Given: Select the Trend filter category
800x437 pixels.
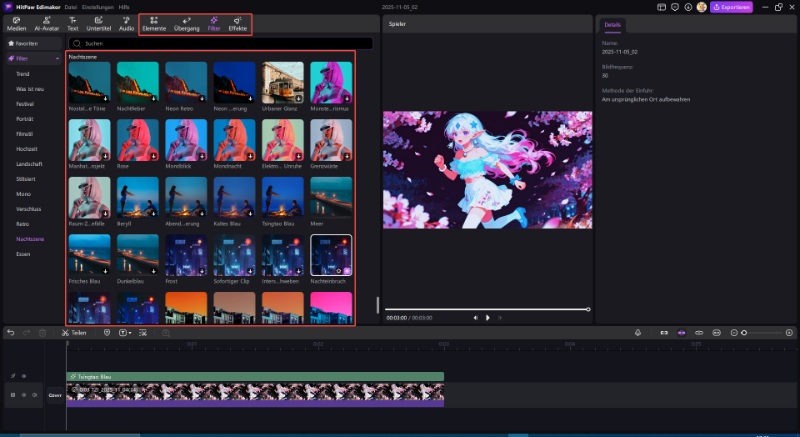Looking at the screenshot, I should coord(23,74).
